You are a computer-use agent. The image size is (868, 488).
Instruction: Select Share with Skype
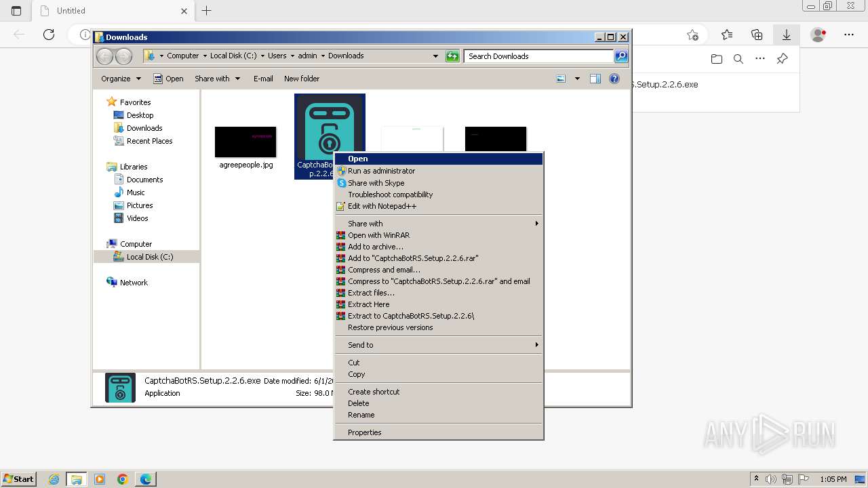438,183
